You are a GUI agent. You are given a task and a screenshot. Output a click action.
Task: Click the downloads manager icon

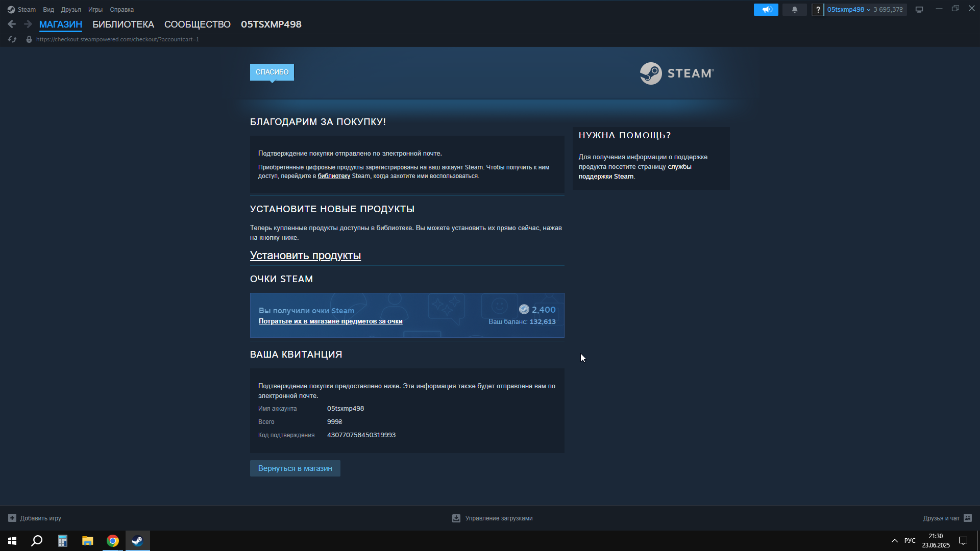click(x=456, y=518)
